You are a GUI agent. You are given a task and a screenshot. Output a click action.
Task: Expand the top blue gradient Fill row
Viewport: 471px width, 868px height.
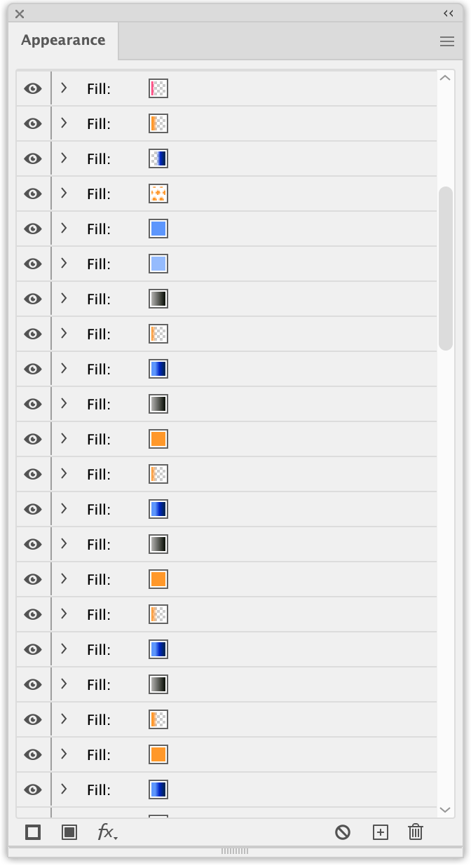pyautogui.click(x=64, y=158)
